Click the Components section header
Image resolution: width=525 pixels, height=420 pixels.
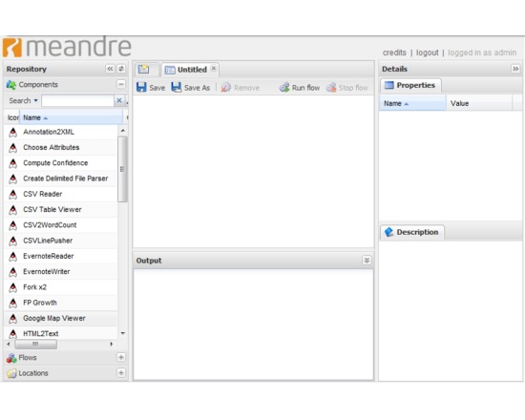(66, 84)
